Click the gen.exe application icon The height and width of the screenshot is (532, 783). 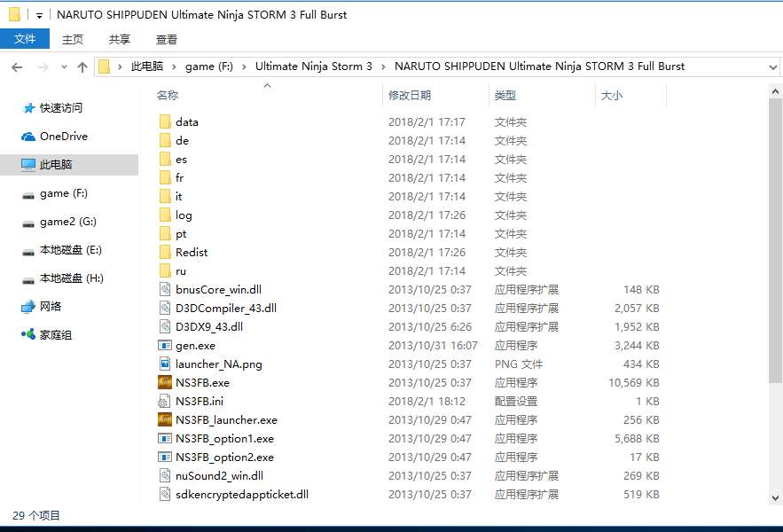pyautogui.click(x=165, y=345)
